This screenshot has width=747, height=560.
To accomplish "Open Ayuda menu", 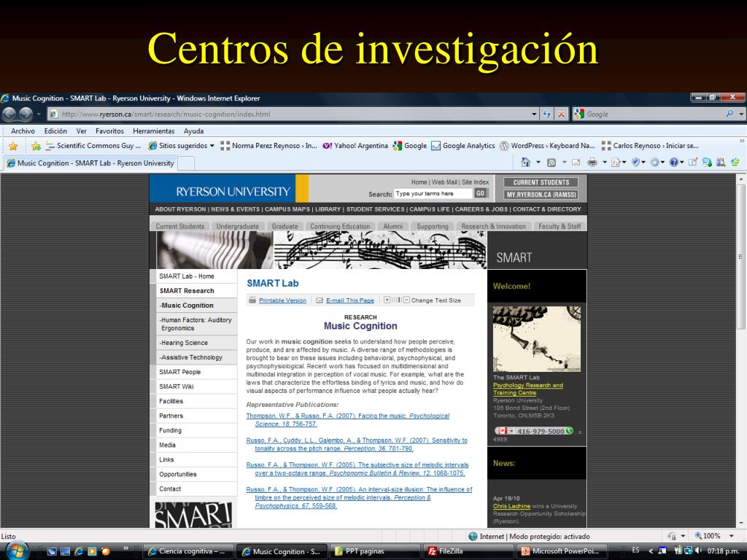I will click(193, 131).
